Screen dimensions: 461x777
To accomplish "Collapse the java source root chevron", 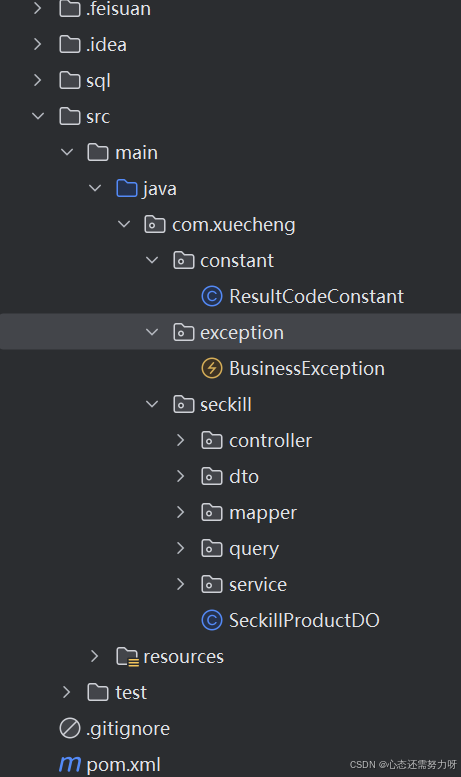I will click(x=95, y=188).
